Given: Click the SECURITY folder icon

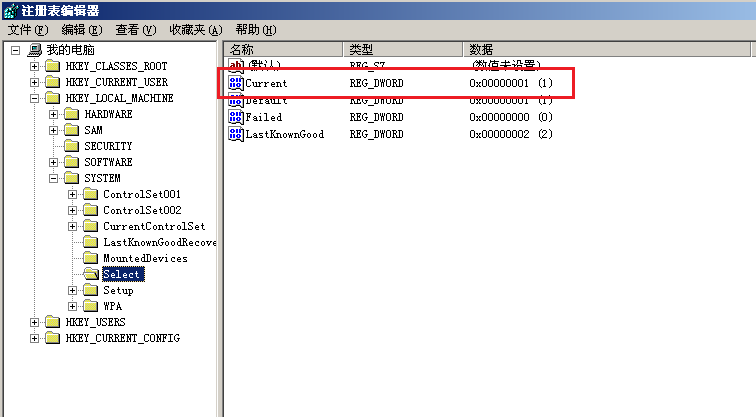Looking at the screenshot, I should point(71,146).
